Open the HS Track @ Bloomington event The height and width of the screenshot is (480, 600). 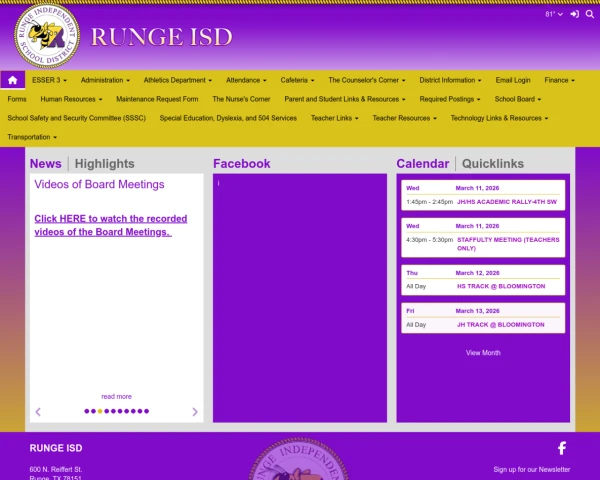(x=501, y=286)
